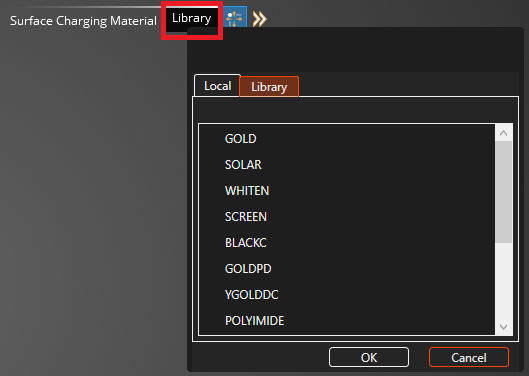Image resolution: width=529 pixels, height=376 pixels.
Task: Click the blue node link icon
Action: point(234,17)
